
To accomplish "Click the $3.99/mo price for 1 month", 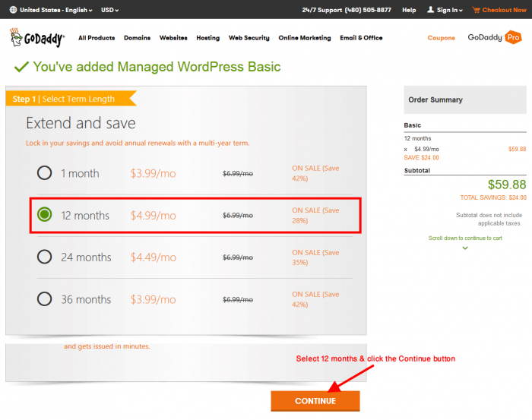I will pyautogui.click(x=154, y=173).
